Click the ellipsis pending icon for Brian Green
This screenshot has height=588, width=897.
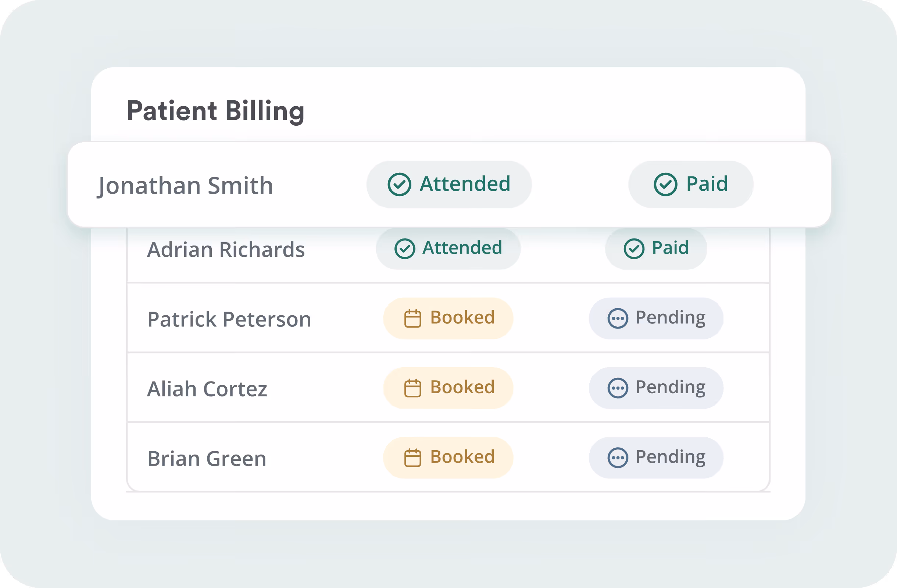tap(618, 458)
